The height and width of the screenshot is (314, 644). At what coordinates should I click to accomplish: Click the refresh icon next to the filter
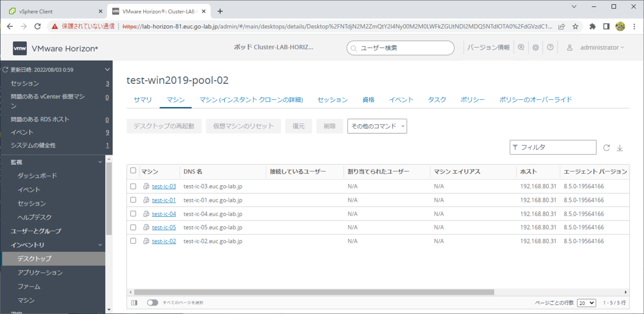pyautogui.click(x=606, y=148)
